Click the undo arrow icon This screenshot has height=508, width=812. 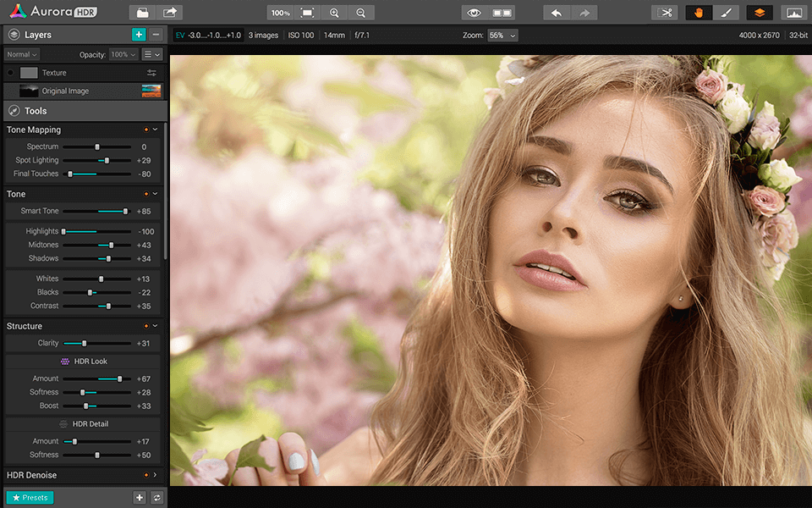pyautogui.click(x=556, y=13)
